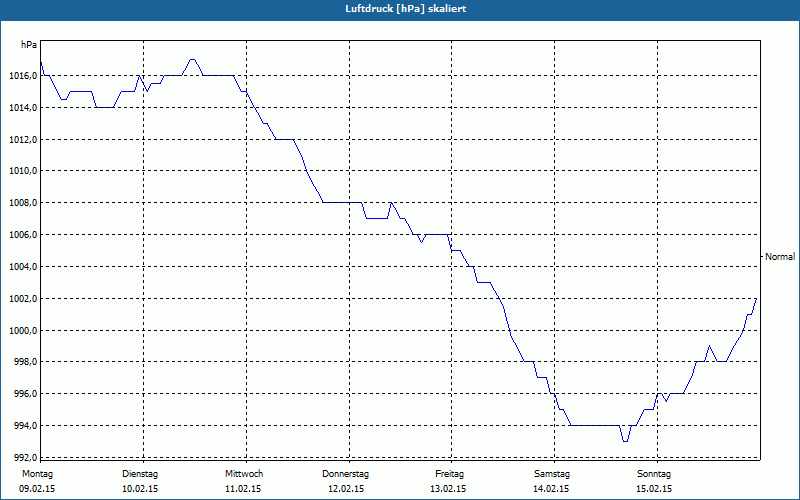800x500 pixels.
Task: Click the '1016,0' axis value
Action: click(x=23, y=76)
